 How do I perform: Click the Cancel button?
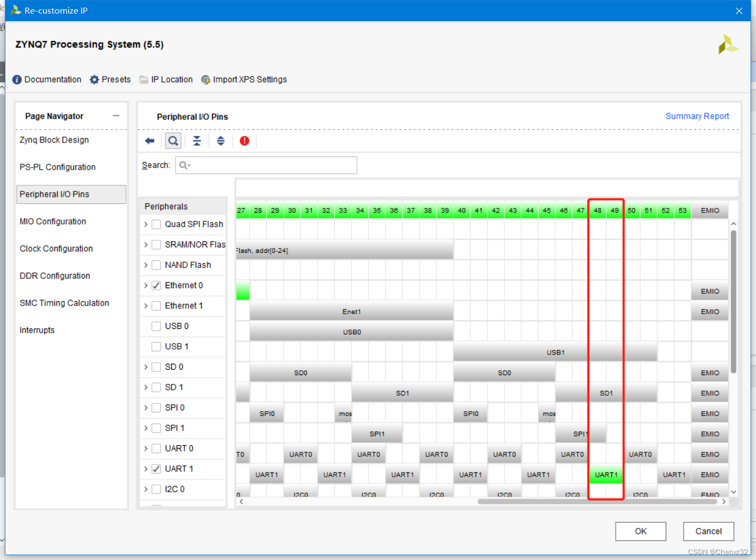pyautogui.click(x=709, y=531)
